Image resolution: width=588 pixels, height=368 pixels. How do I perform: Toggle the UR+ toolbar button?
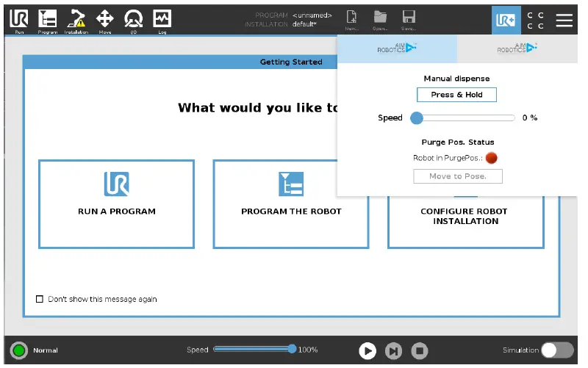[506, 21]
